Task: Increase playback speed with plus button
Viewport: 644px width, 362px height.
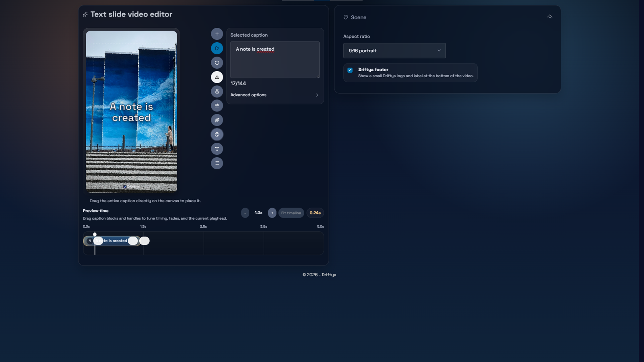Action: point(272,213)
